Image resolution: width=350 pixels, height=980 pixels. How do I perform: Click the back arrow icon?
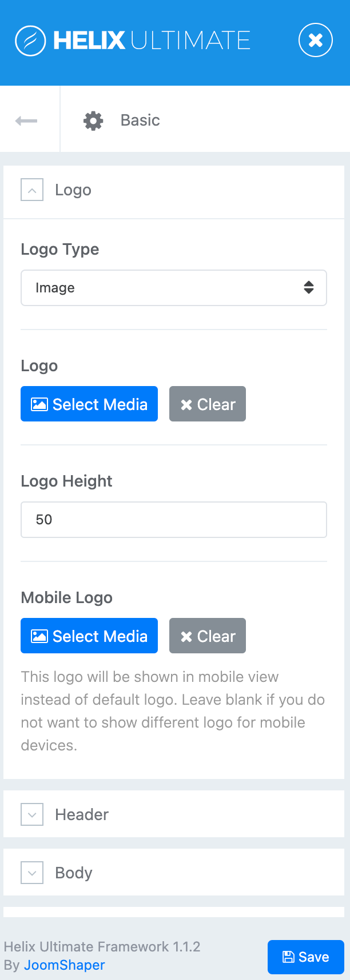pos(26,121)
